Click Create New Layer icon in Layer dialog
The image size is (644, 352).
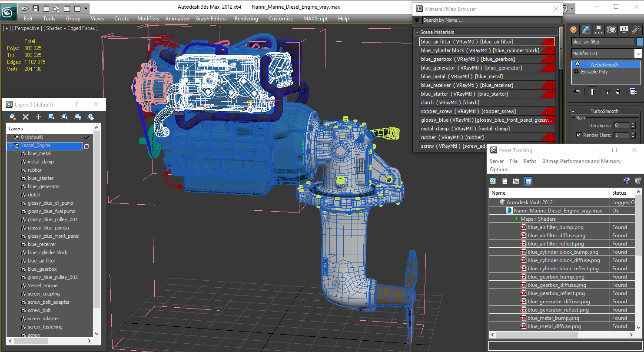(13, 117)
